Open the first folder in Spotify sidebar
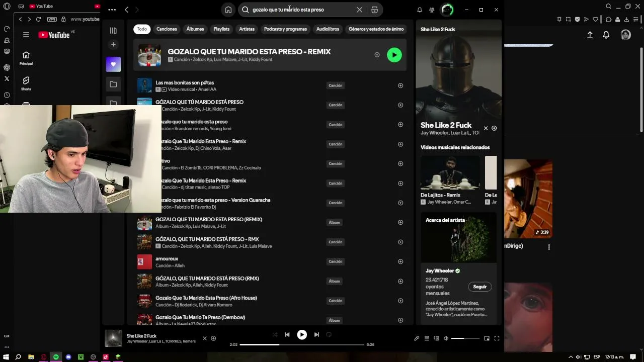 coord(113,84)
